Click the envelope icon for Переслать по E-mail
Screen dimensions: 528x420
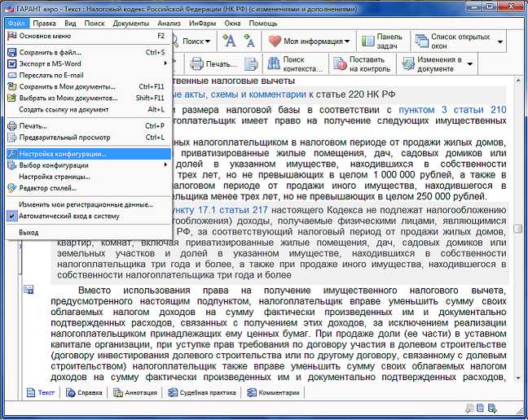tap(11, 75)
